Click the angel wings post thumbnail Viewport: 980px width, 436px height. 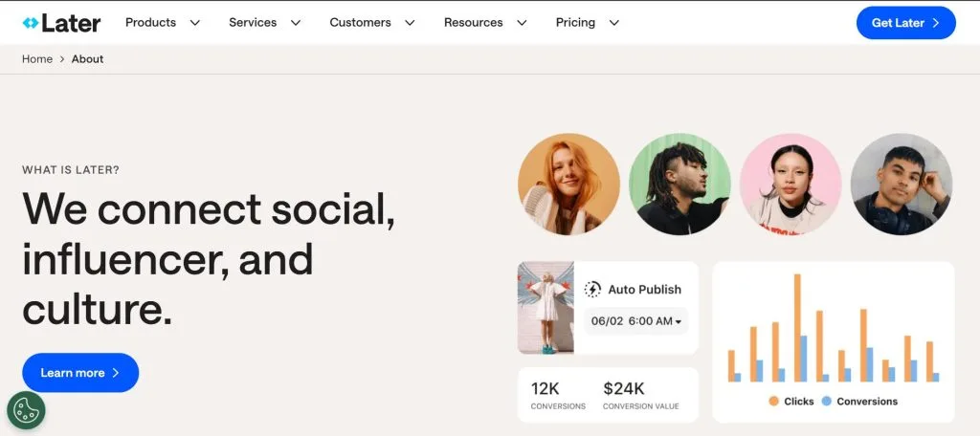click(x=546, y=308)
